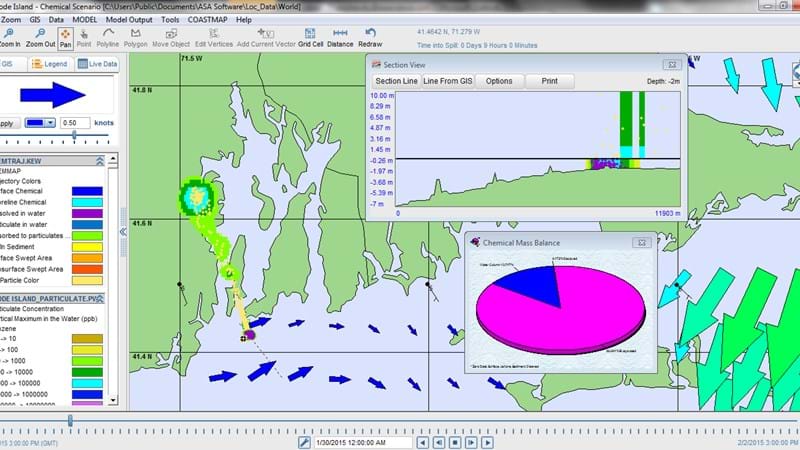
Task: Activate the Distance measuring tool
Action: click(x=340, y=38)
